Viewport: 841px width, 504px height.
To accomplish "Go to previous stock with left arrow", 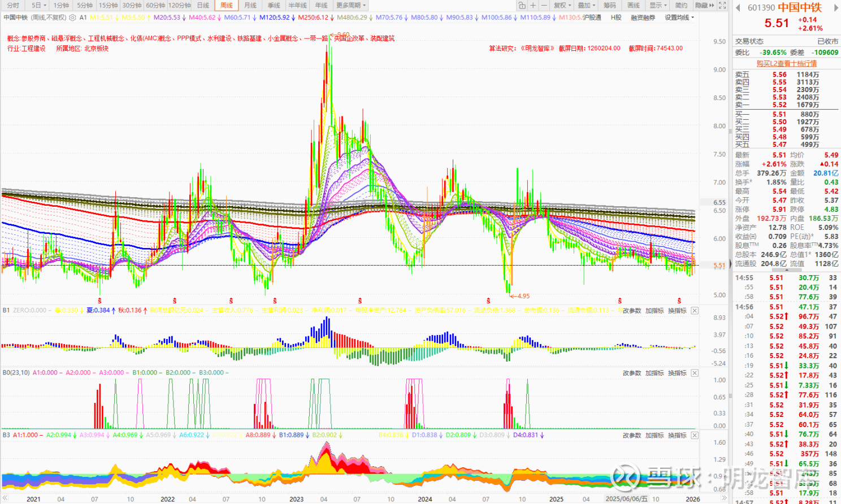I will click(738, 7).
